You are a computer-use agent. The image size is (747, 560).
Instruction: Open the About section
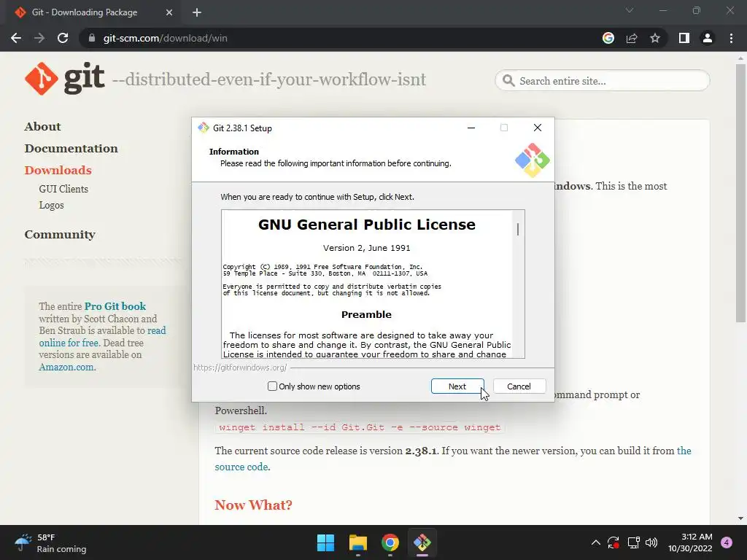click(42, 127)
